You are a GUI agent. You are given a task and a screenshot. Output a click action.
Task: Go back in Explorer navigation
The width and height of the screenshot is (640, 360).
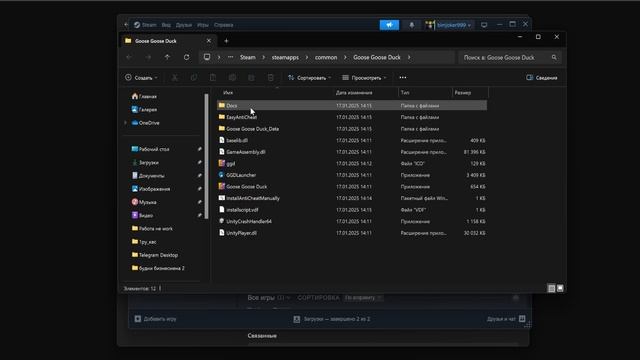(129, 57)
